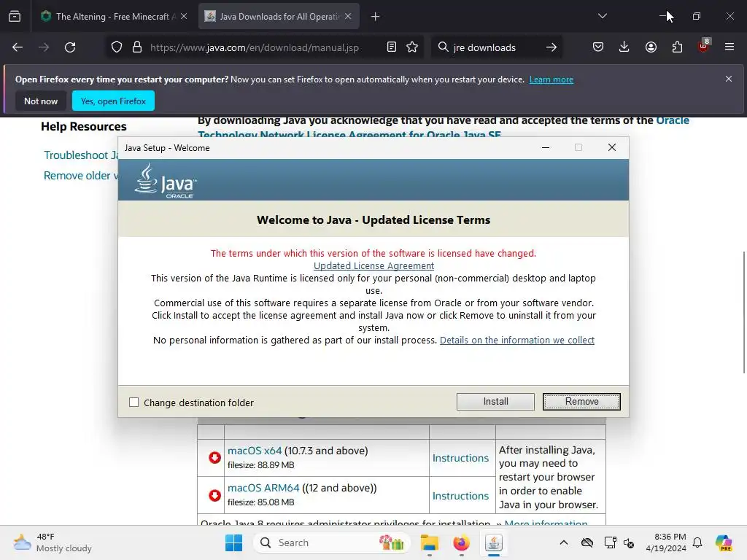Image resolution: width=747 pixels, height=560 pixels.
Task: Click Remove in Java Setup
Action: (581, 402)
